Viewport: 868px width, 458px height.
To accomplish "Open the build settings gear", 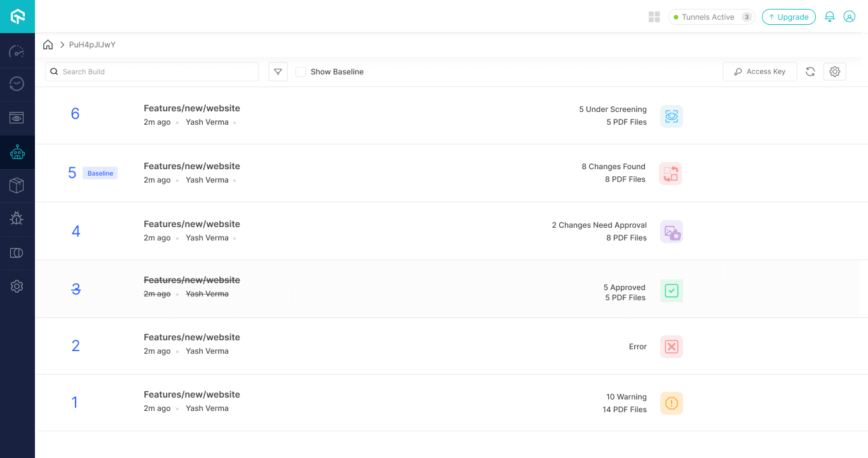I will [834, 71].
